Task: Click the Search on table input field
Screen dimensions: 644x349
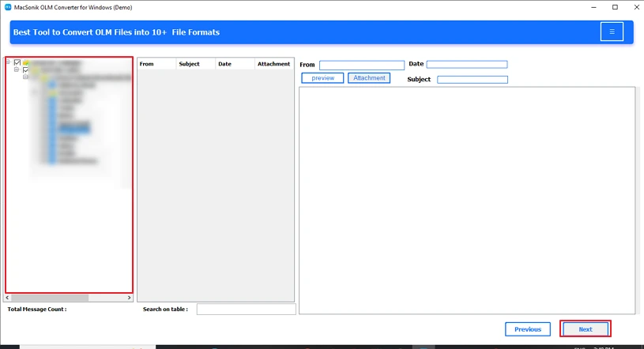Action: [x=246, y=310]
